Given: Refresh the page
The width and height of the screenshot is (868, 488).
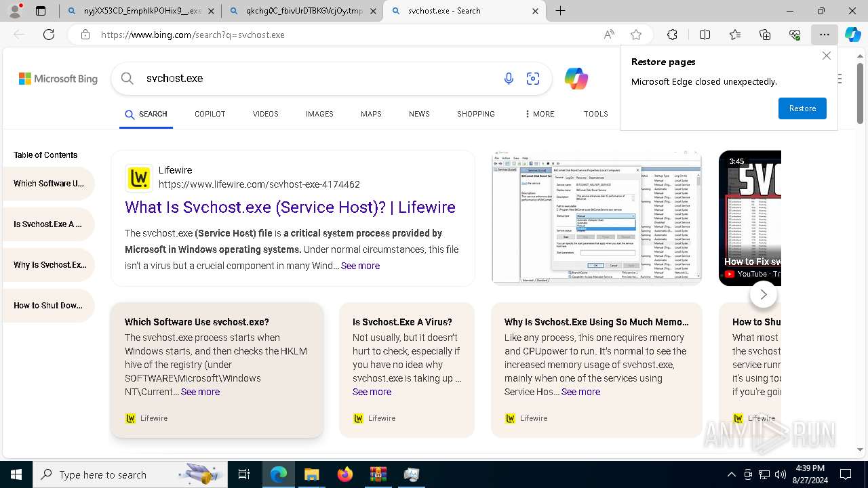Looking at the screenshot, I should 49,35.
